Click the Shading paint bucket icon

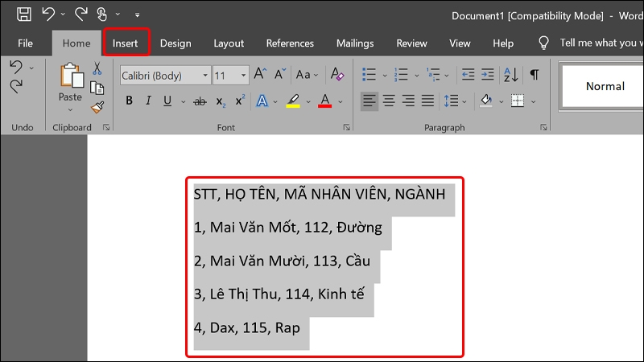point(486,101)
